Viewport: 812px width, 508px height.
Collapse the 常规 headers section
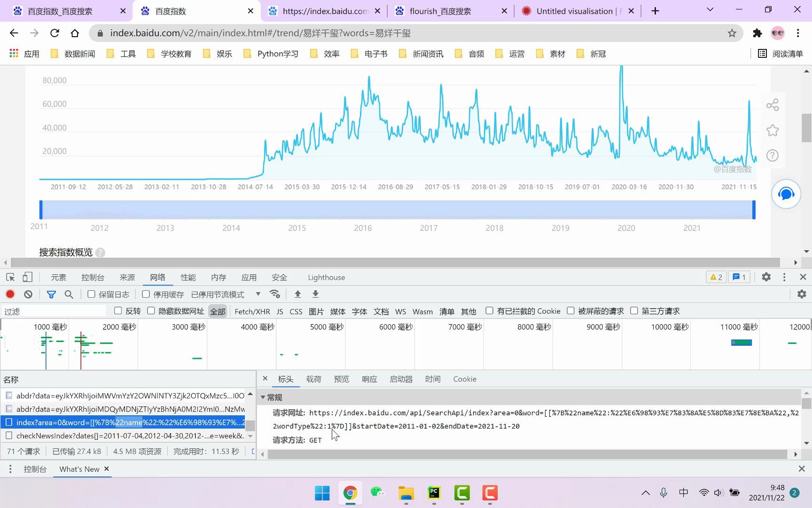click(263, 397)
